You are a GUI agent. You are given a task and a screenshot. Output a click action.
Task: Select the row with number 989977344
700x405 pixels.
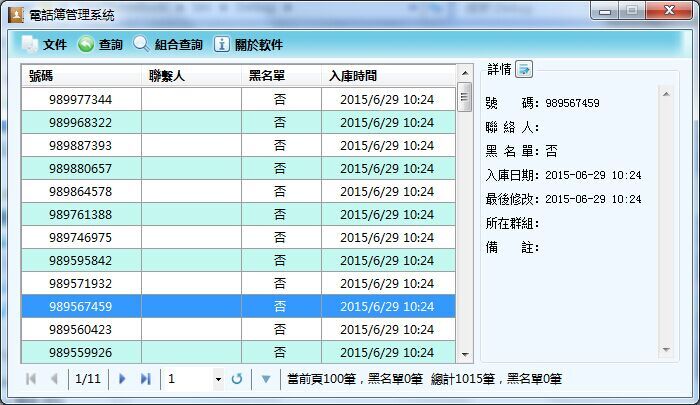(81, 100)
